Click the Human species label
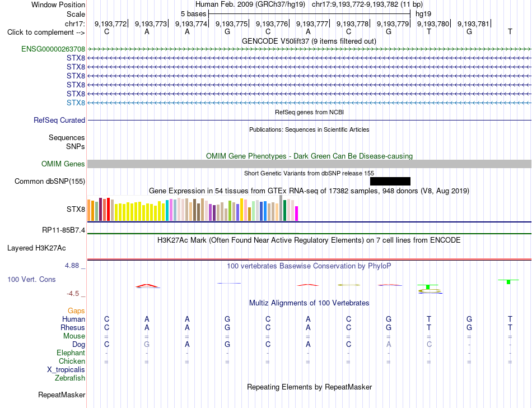The height and width of the screenshot is (408, 532). pos(73,319)
